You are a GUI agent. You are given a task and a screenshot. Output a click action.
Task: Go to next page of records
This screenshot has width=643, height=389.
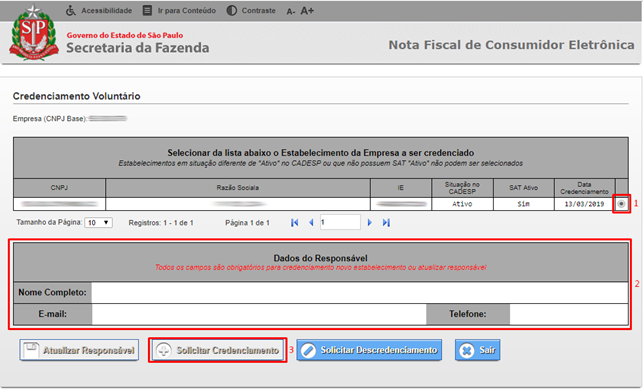coord(369,223)
